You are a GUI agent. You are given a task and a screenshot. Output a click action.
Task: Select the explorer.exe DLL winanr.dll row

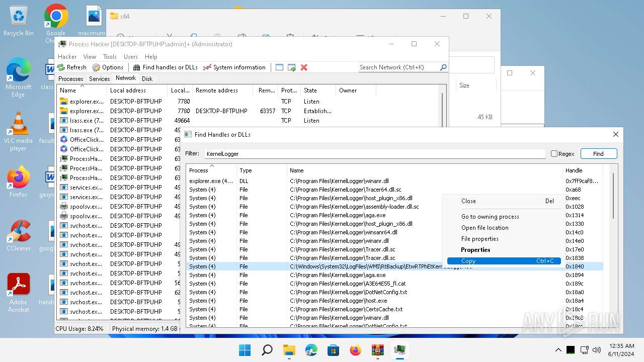pos(394,181)
